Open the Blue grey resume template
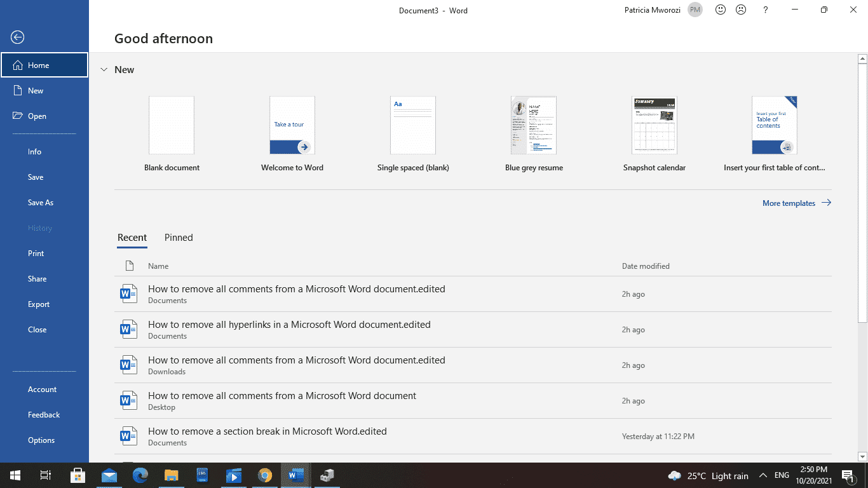Viewport: 868px width, 488px height. (534, 125)
